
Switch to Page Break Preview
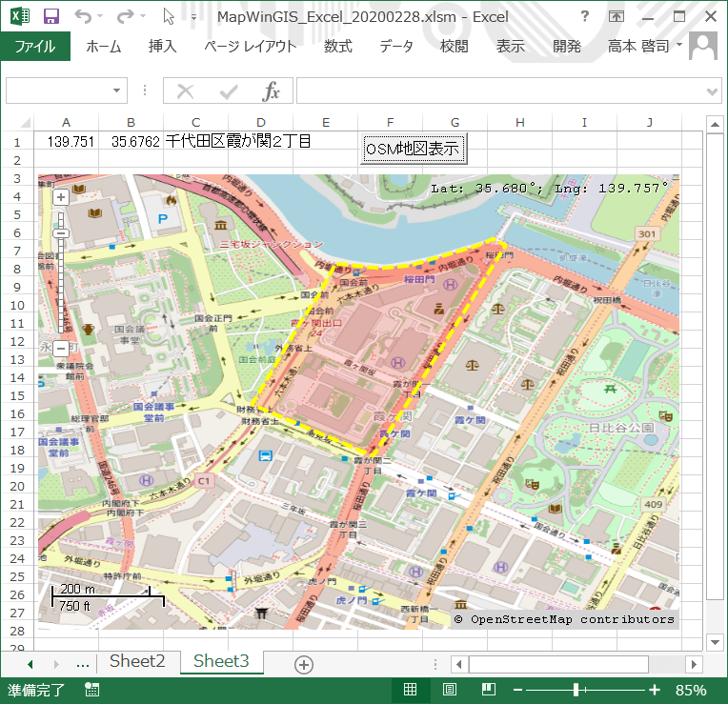click(489, 690)
